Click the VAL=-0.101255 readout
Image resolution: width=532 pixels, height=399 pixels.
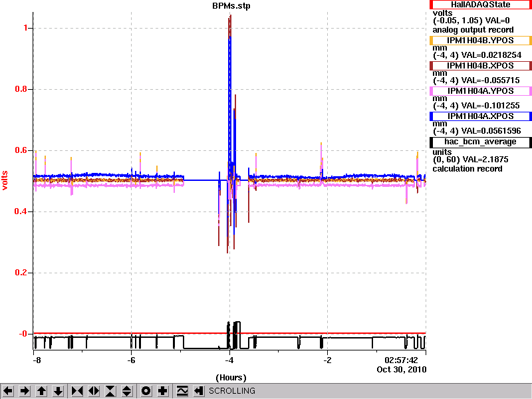tap(489, 106)
